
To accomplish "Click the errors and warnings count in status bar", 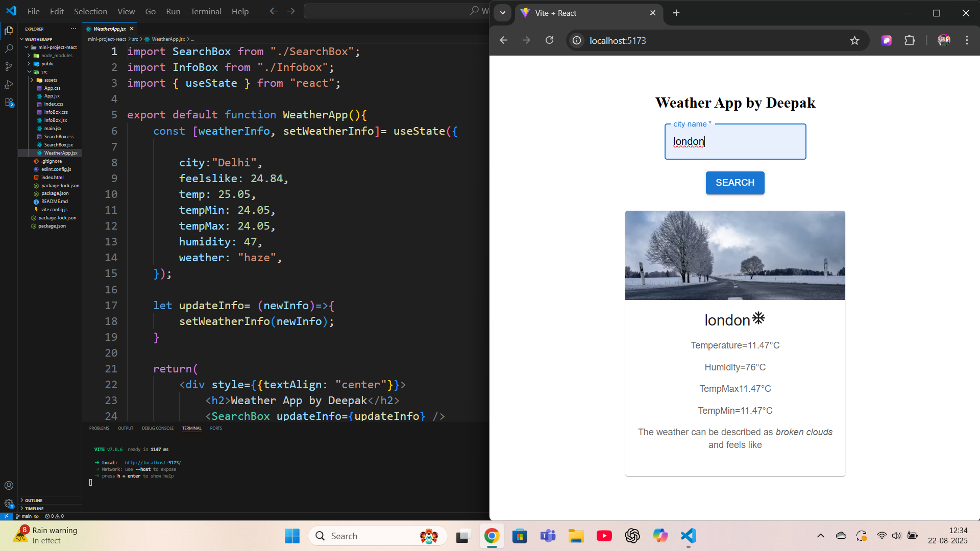I will point(55,516).
